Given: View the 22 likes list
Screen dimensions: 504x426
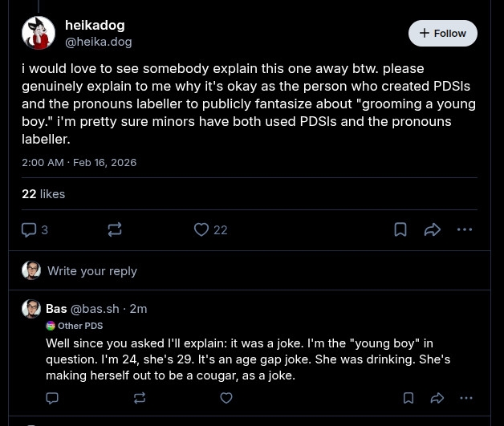Looking at the screenshot, I should coord(43,194).
